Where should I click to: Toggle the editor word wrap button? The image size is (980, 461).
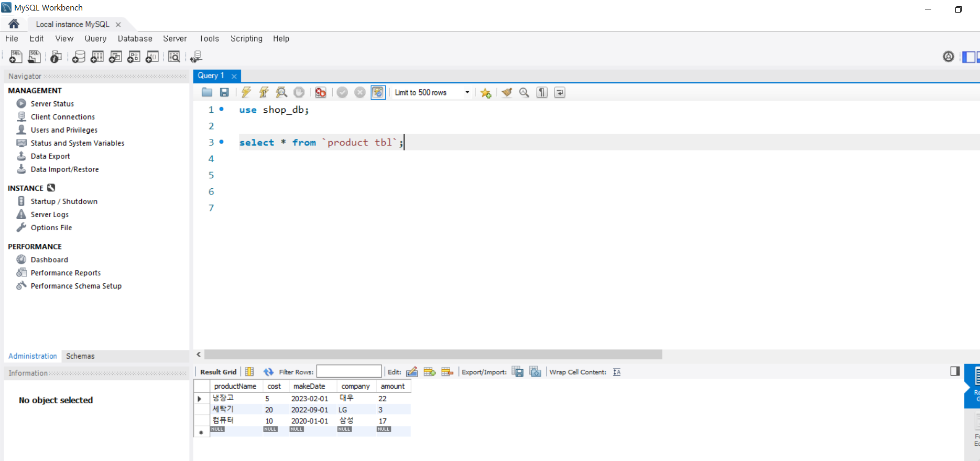[560, 92]
